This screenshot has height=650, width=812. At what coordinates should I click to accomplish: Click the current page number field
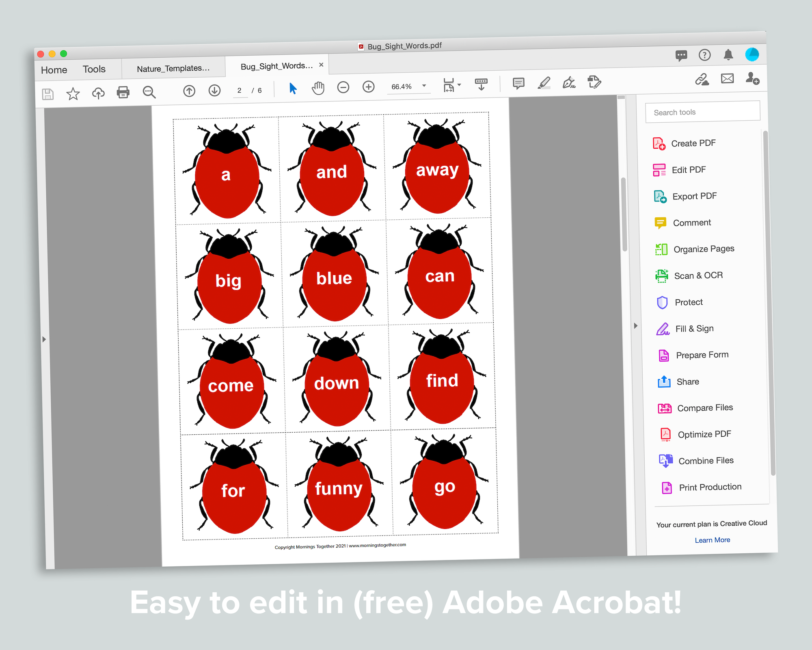pyautogui.click(x=240, y=90)
